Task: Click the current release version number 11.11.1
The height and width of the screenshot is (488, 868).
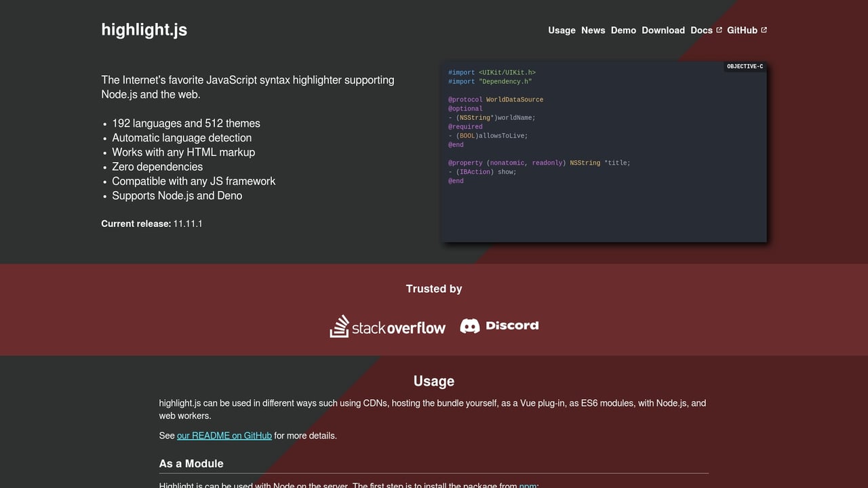Action: 188,223
